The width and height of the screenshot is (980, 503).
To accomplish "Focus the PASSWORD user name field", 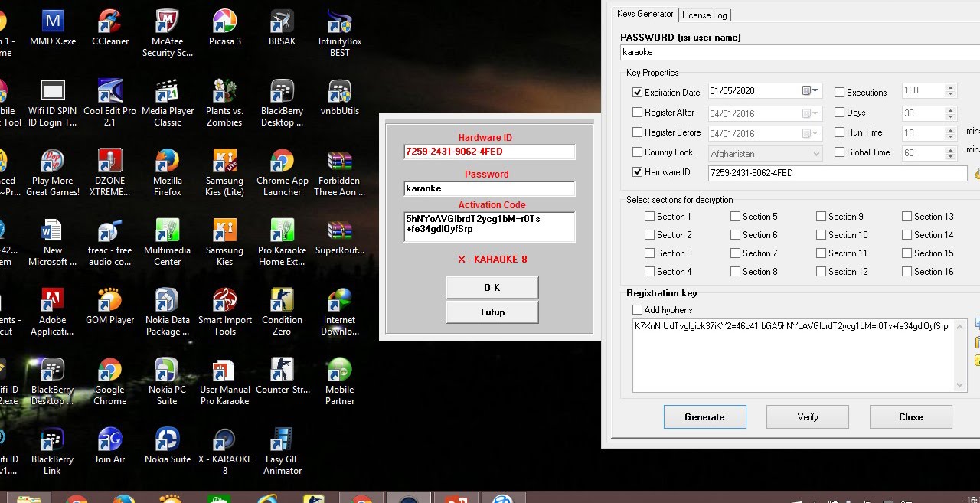I will click(x=800, y=52).
